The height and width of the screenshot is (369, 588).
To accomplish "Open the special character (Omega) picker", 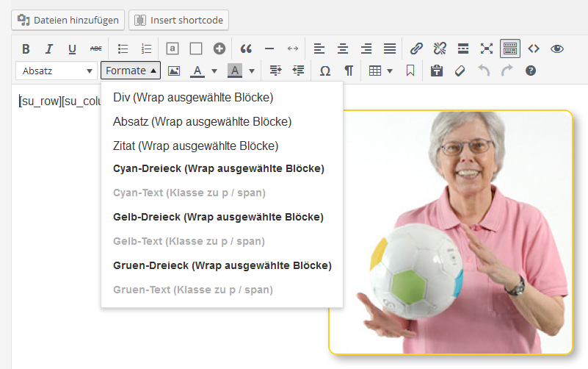I will pyautogui.click(x=325, y=71).
